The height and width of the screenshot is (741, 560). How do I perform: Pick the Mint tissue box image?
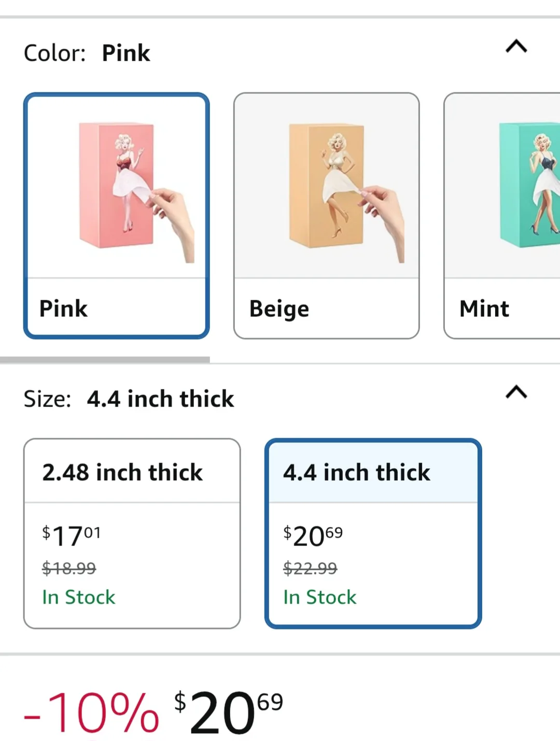(x=519, y=187)
